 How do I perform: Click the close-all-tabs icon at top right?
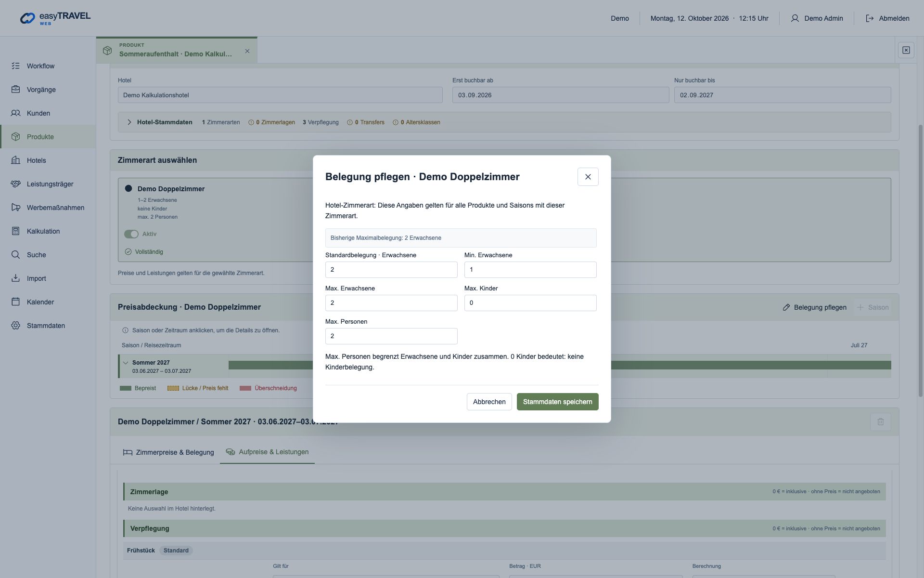click(906, 50)
